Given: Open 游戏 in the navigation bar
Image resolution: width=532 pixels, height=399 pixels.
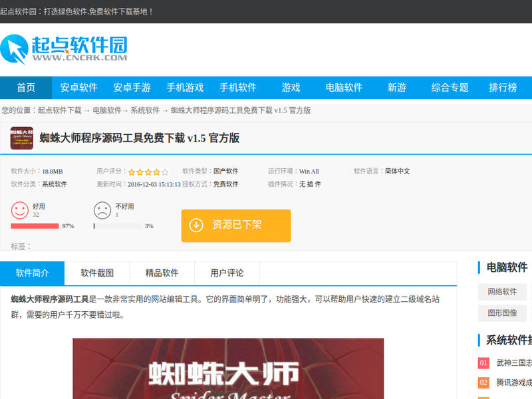Looking at the screenshot, I should tap(291, 88).
